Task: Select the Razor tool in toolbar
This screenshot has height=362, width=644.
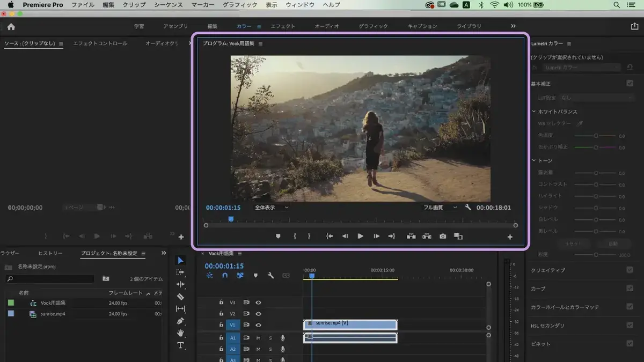Action: click(x=180, y=297)
